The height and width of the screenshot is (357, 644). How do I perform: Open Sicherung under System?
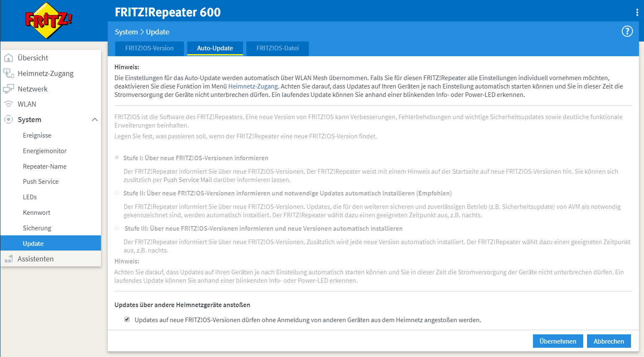pyautogui.click(x=37, y=228)
